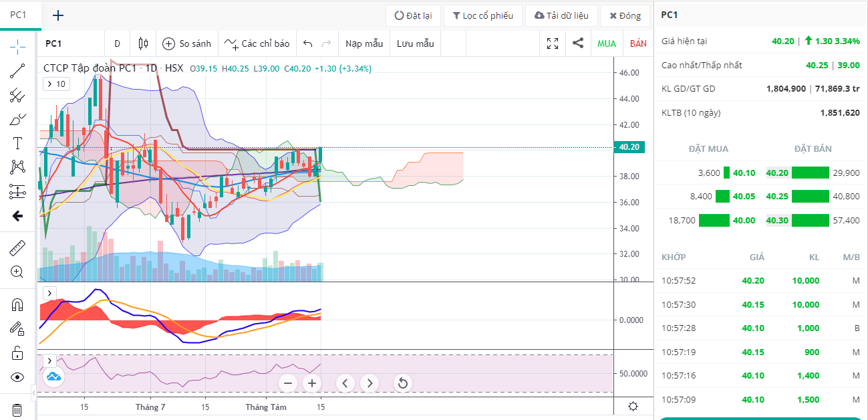
Task: Switch to the PC1 tab
Action: [x=17, y=15]
